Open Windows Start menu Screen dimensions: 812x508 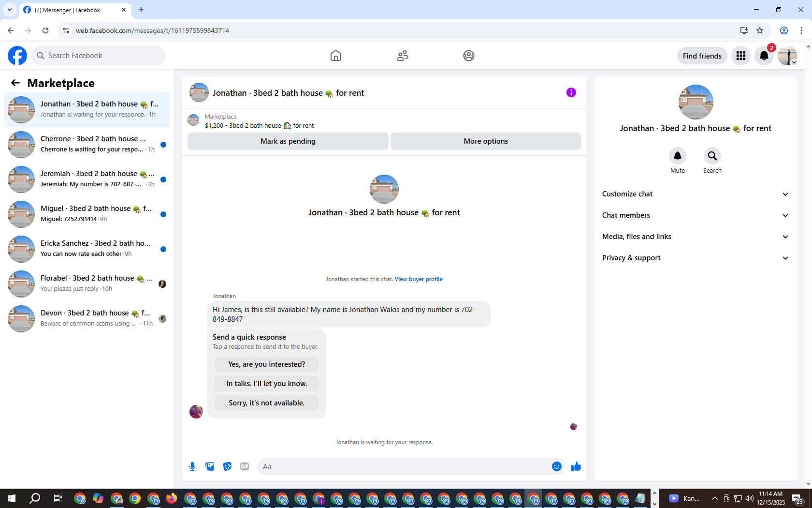coord(12,498)
